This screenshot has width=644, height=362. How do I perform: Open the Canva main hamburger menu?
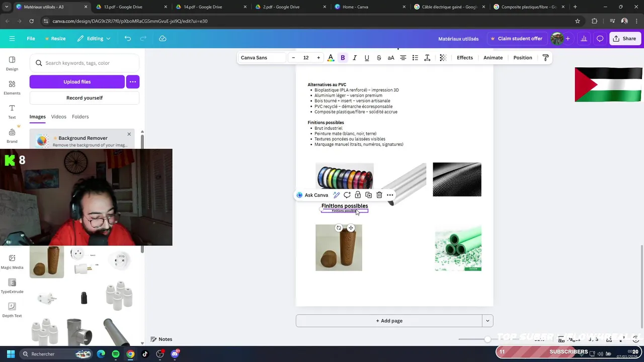tap(12, 39)
